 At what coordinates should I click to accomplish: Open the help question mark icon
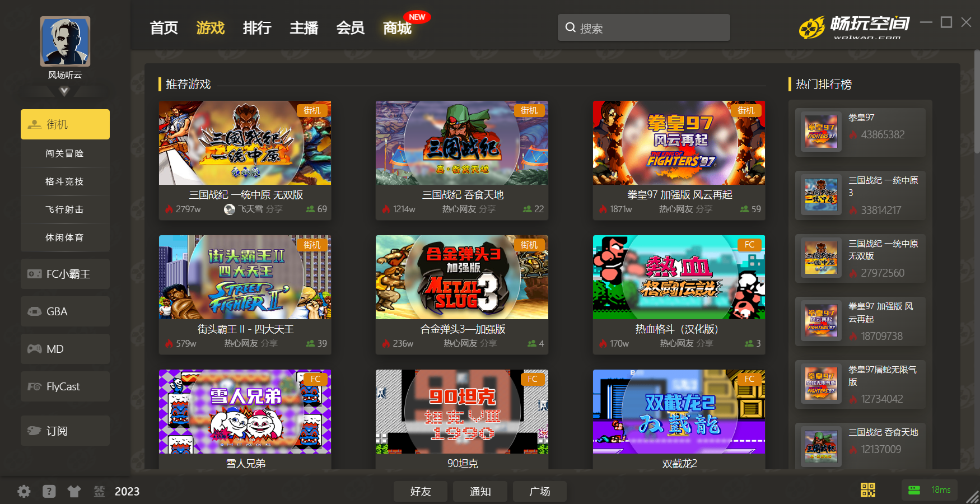point(49,491)
